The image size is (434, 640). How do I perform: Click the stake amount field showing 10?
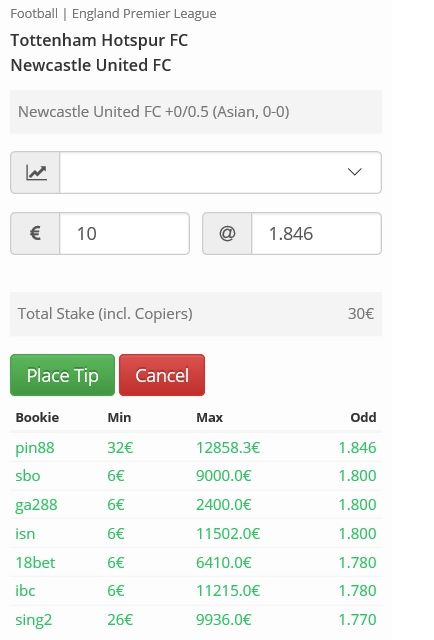(125, 233)
